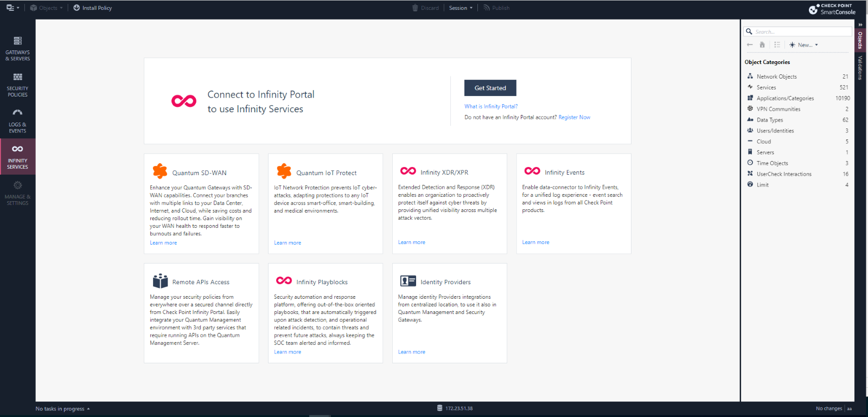Screen dimensions: 868x417
Task: Click the list view icon in Objects panel
Action: click(777, 45)
